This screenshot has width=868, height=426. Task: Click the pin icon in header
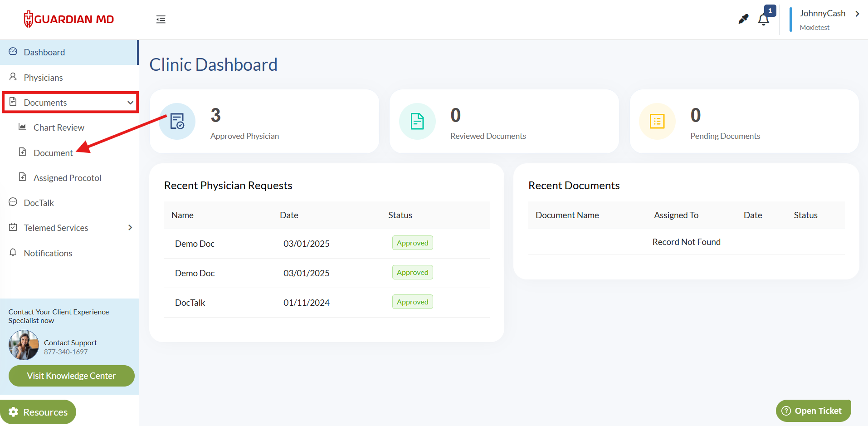pos(743,19)
